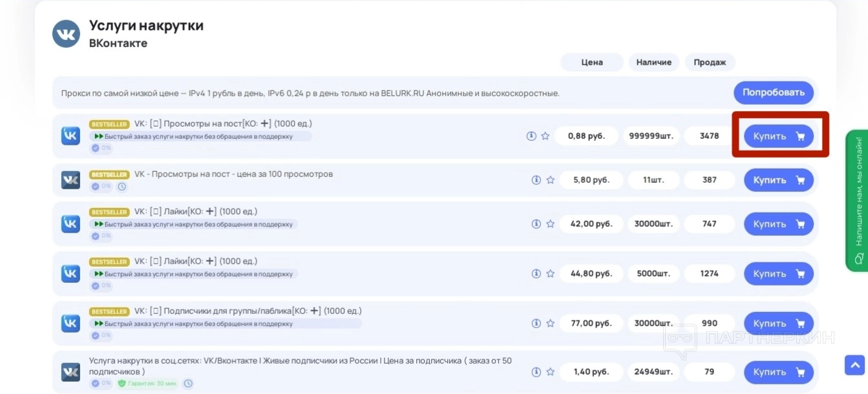Open 'Подписчики для группы/паблика' service link
This screenshot has height=394, width=868.
click(248, 311)
